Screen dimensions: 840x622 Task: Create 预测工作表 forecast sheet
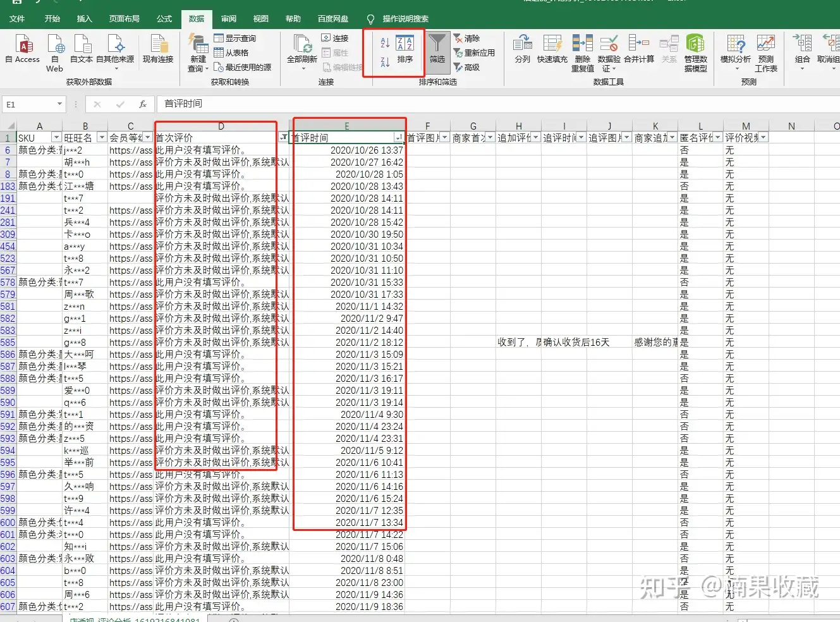[766, 53]
